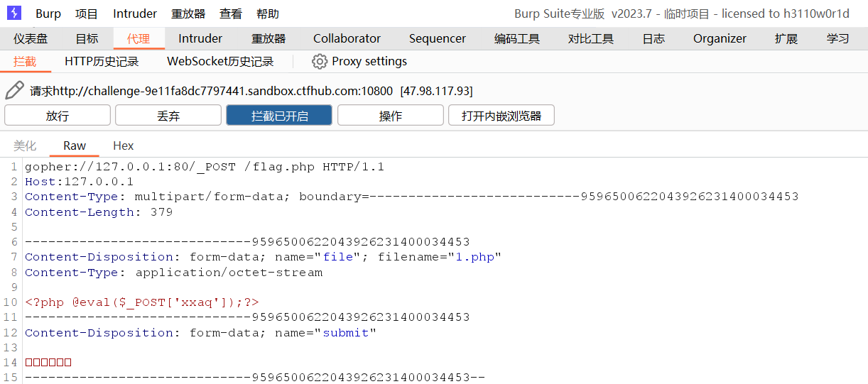This screenshot has height=384, width=868.
Task: Switch to the 仪表盘 tab
Action: pyautogui.click(x=31, y=38)
